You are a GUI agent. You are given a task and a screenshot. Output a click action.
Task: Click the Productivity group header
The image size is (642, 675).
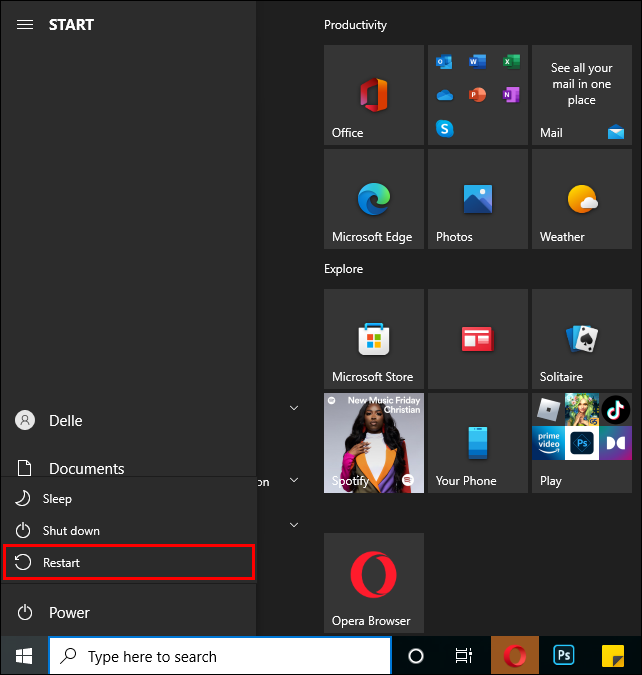click(x=355, y=25)
